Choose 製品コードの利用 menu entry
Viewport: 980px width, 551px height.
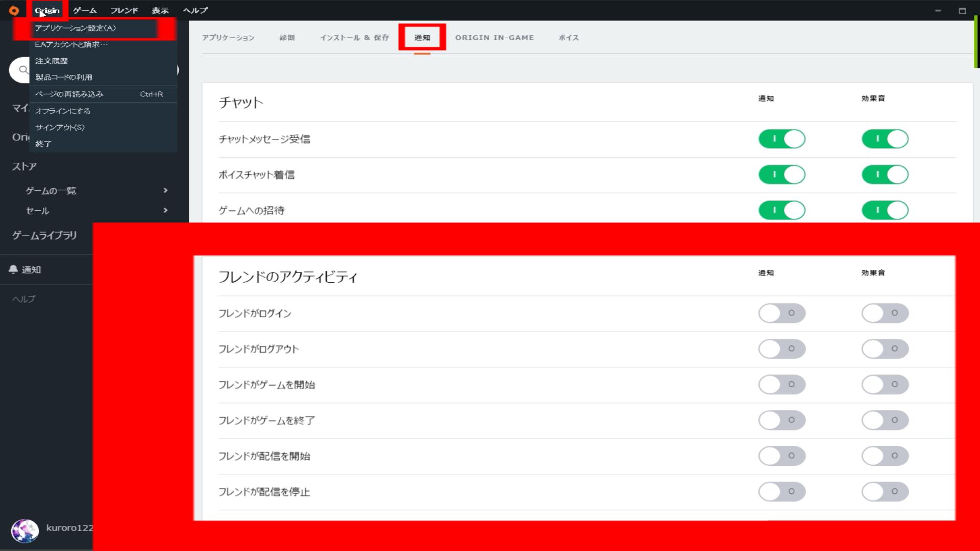click(103, 77)
